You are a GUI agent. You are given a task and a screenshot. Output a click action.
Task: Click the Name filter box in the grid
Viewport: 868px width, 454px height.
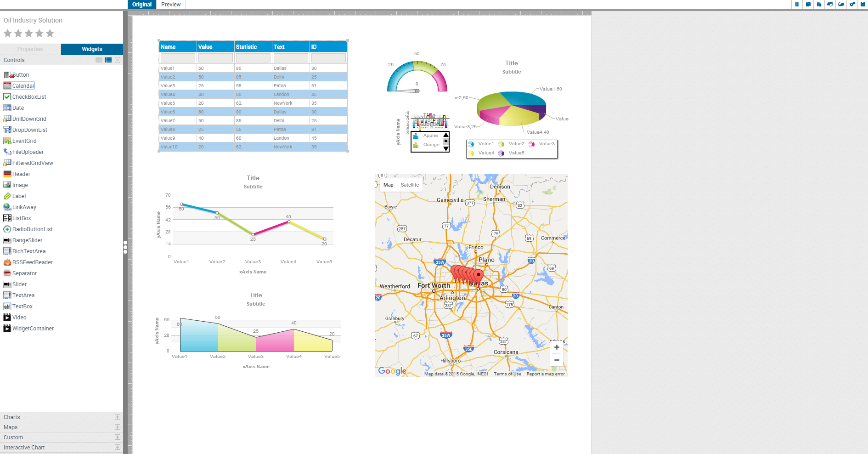click(177, 57)
